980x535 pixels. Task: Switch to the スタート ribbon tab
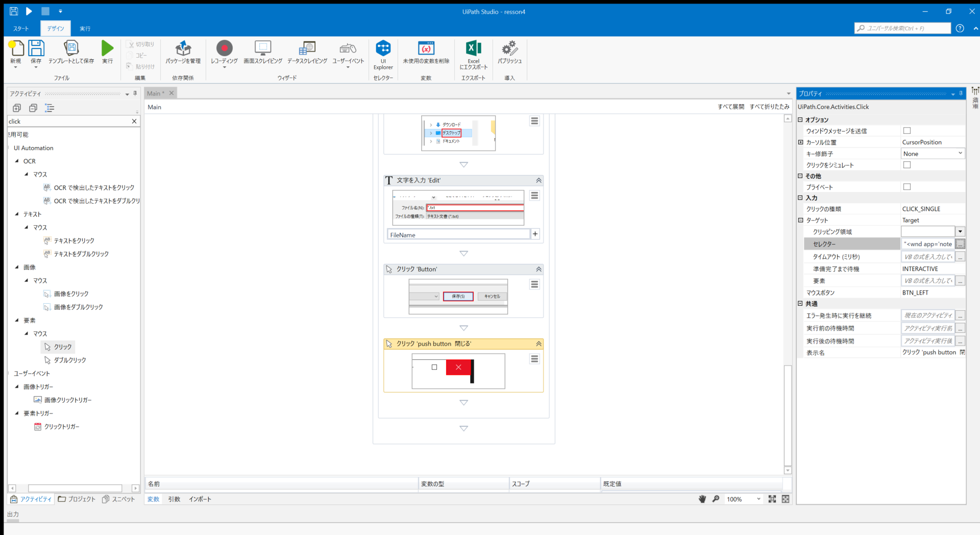tap(20, 28)
